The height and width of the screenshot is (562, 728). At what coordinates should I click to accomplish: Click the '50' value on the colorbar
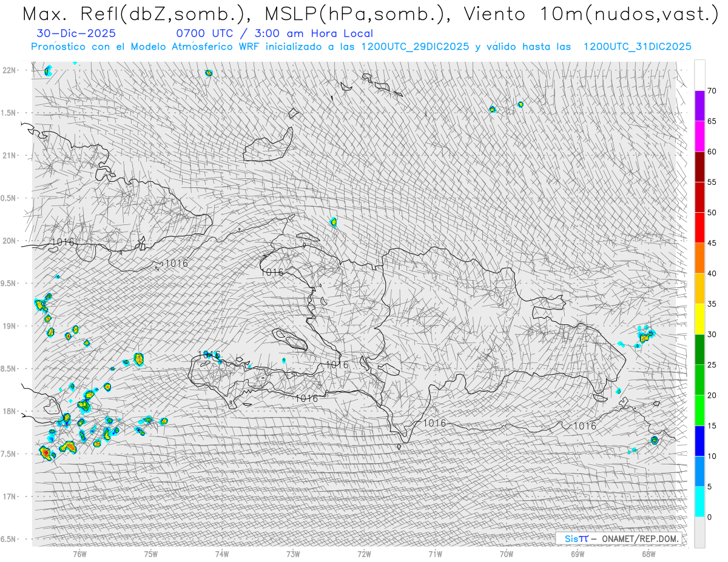point(712,213)
